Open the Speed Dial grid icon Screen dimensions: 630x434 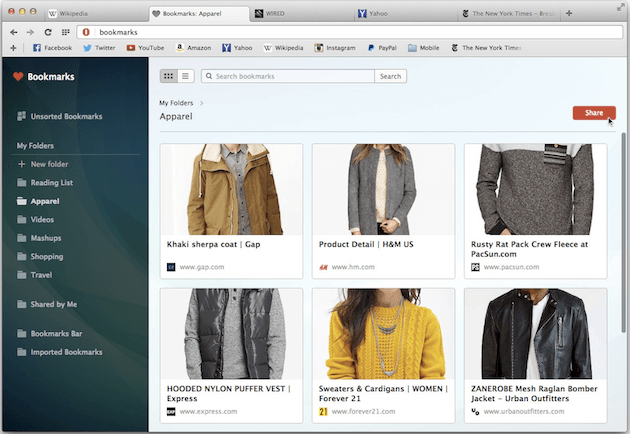[66, 32]
